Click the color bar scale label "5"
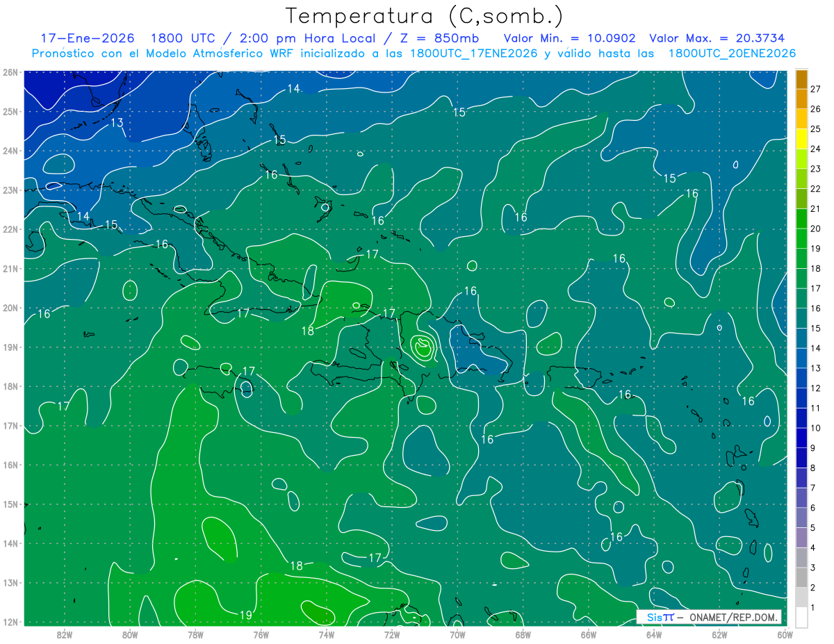834x644 pixels. coord(813,527)
